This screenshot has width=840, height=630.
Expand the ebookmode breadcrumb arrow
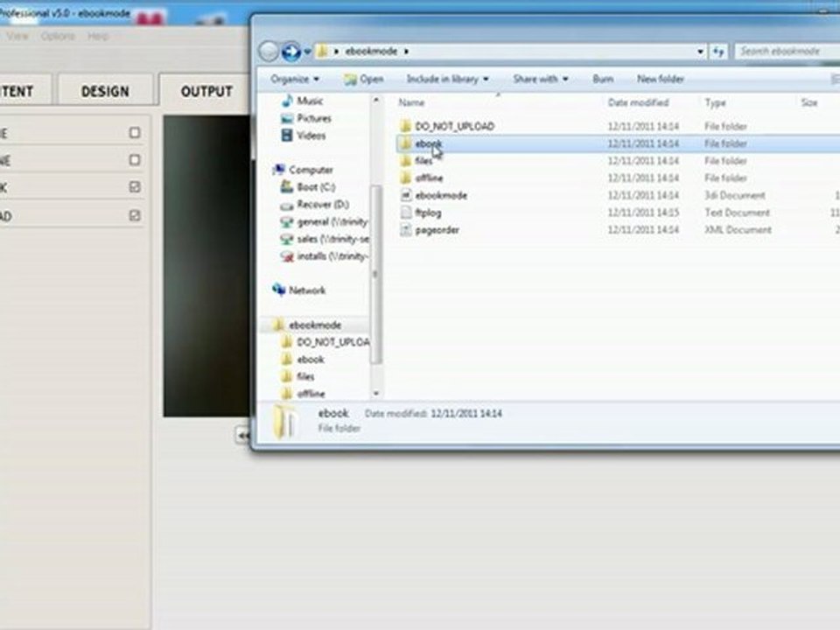click(x=407, y=52)
